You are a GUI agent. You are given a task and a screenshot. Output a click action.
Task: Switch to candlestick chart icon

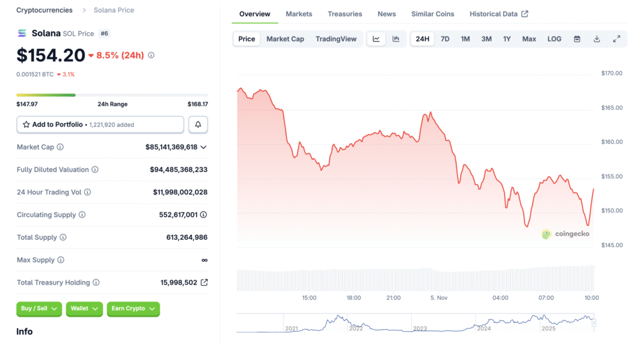[396, 39]
